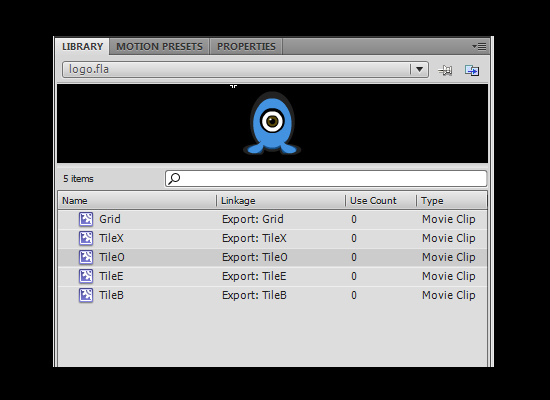Sort by Use Count column header

pos(381,201)
